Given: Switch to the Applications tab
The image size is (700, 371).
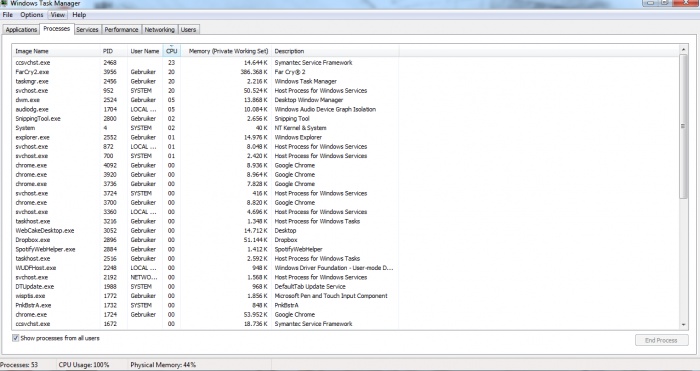Looking at the screenshot, I should 21,30.
